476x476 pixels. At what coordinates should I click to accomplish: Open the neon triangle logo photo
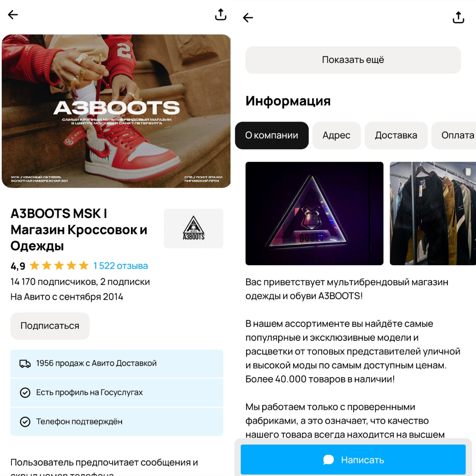coord(314,213)
